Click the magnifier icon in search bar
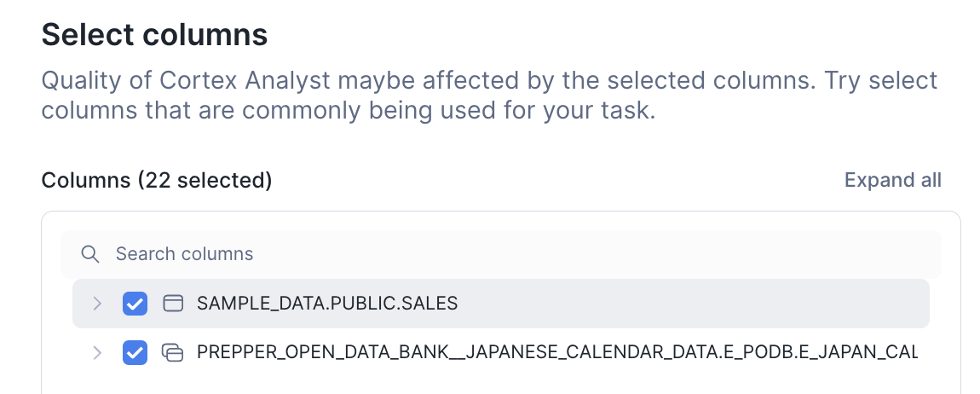Screen dimensions: 980x394 (90, 254)
